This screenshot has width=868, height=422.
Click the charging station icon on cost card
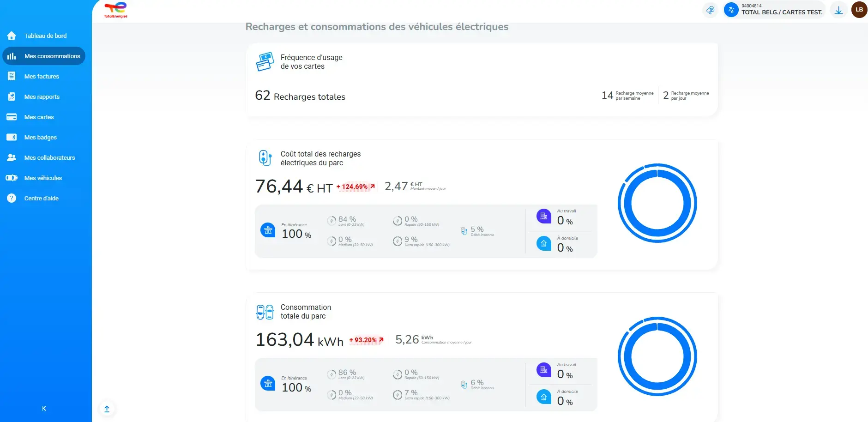265,157
